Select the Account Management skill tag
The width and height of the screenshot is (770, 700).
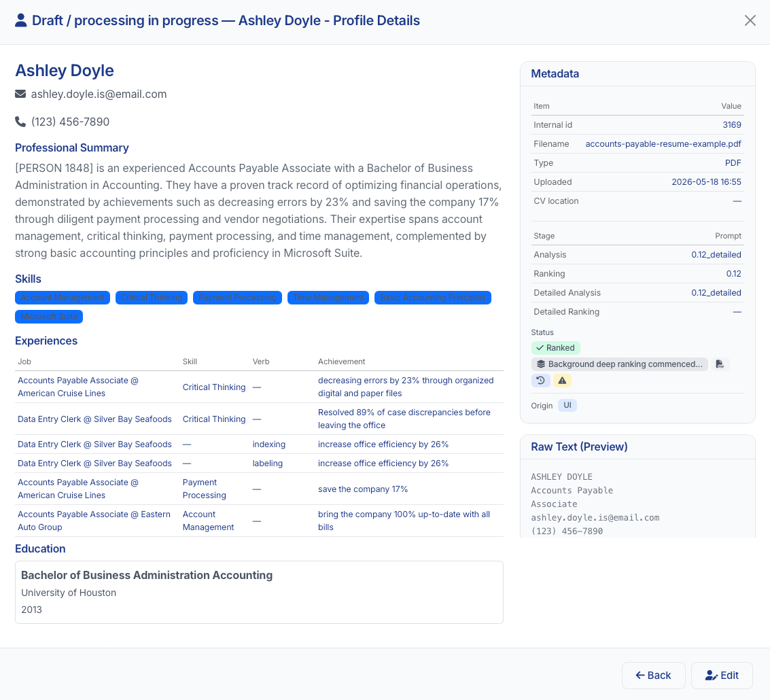point(63,298)
